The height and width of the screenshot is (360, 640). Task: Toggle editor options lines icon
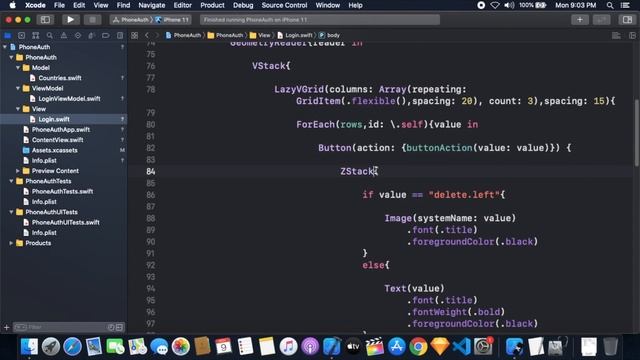coord(616,36)
